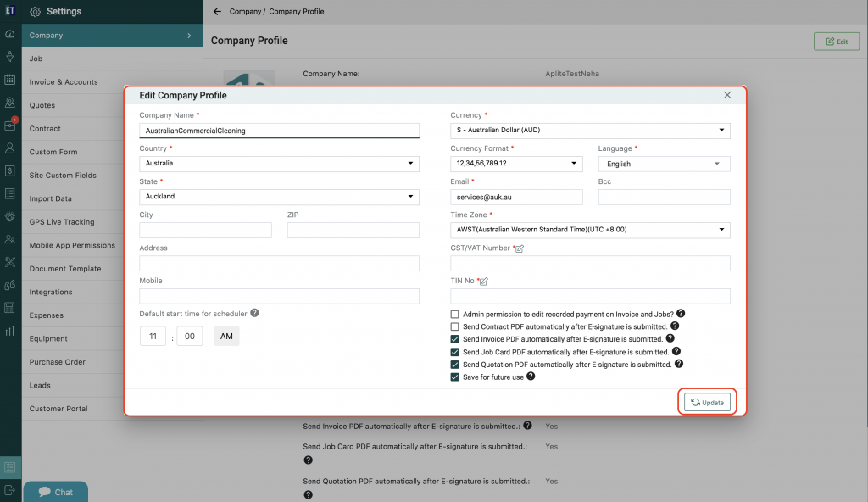Open the Country dropdown showing Australia
The height and width of the screenshot is (502, 868).
tap(279, 164)
